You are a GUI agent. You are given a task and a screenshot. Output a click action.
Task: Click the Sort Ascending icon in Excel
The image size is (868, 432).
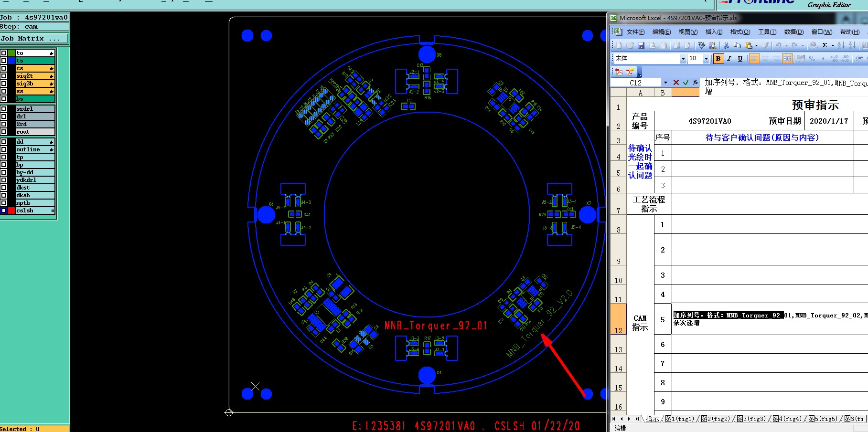tap(841, 45)
